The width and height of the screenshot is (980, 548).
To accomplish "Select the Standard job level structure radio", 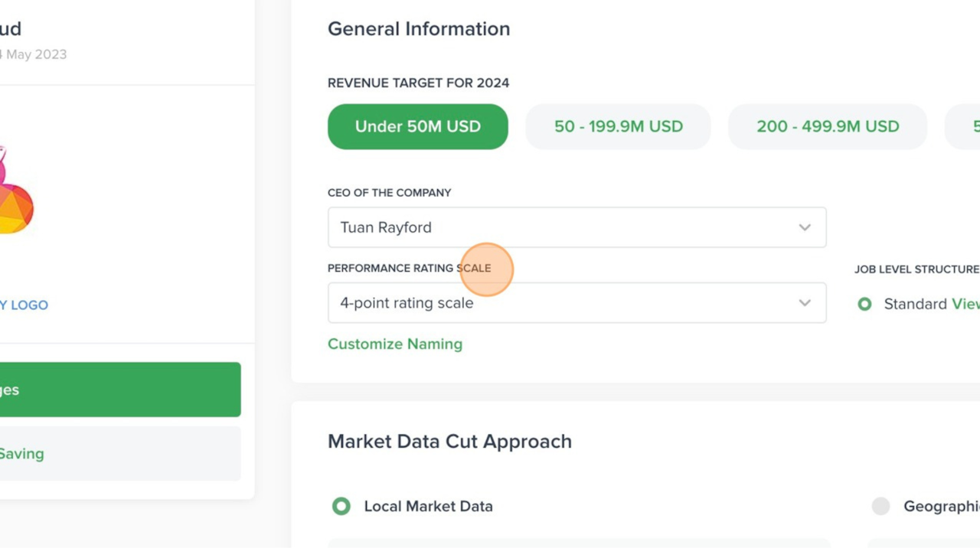I will (864, 304).
